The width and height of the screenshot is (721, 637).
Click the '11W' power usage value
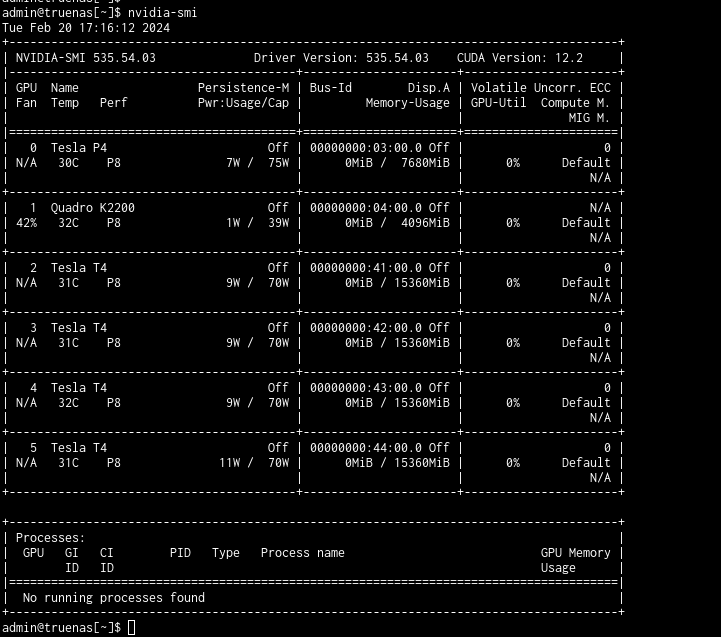pos(229,463)
